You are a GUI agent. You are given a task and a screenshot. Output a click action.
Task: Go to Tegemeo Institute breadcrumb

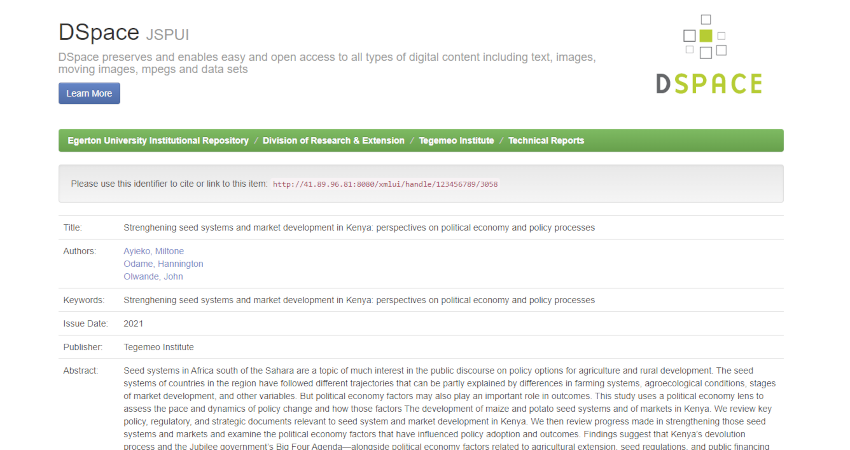456,140
